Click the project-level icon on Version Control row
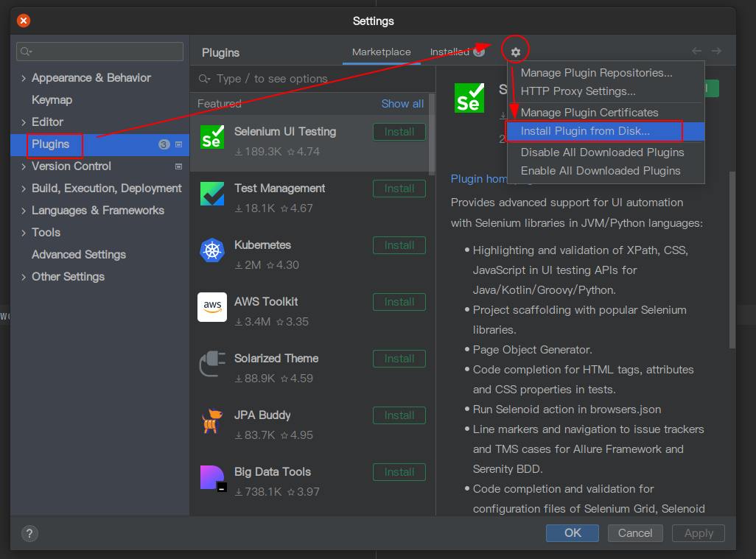Screen dimensions: 756x559 pos(178,166)
